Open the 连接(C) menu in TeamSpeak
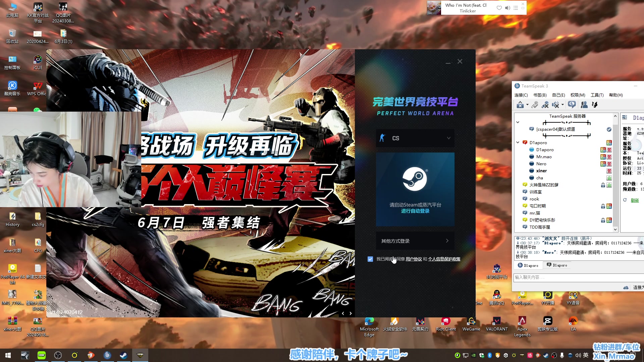 coord(521,95)
